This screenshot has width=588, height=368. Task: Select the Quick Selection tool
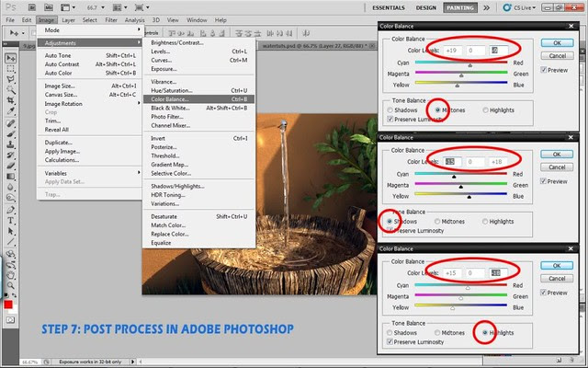tap(10, 90)
